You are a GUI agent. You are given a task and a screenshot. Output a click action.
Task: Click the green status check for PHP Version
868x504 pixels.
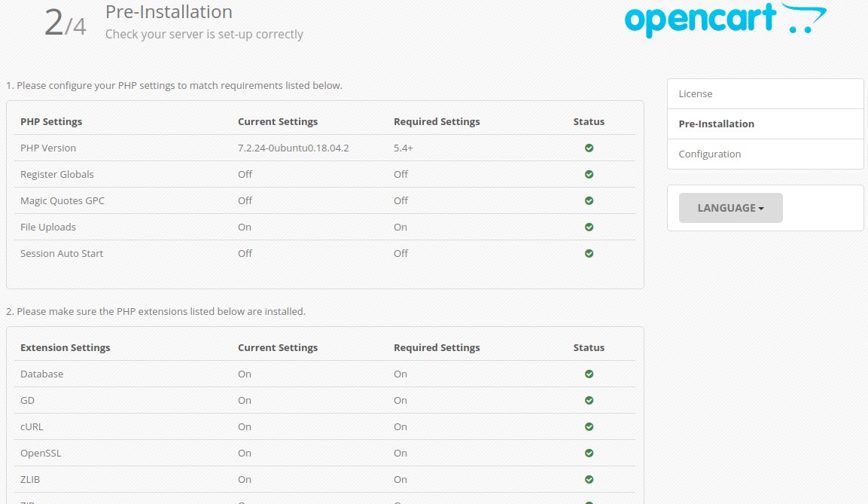(589, 148)
